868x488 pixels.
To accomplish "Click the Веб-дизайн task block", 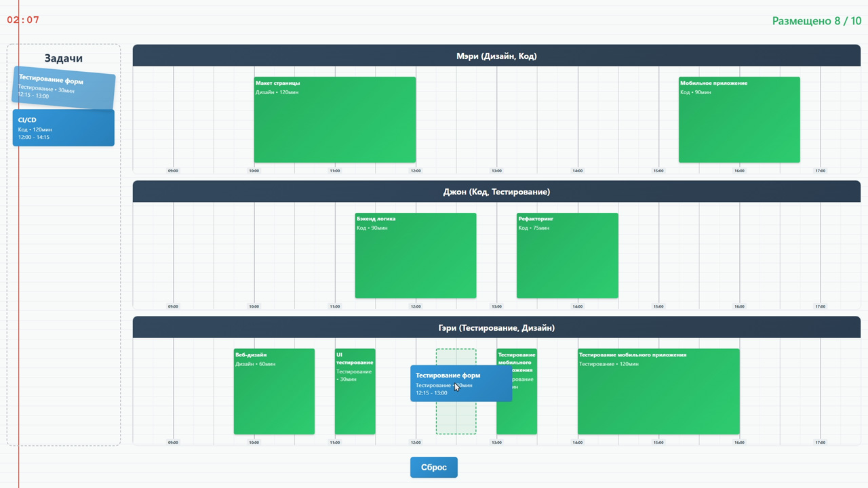I will click(x=274, y=392).
